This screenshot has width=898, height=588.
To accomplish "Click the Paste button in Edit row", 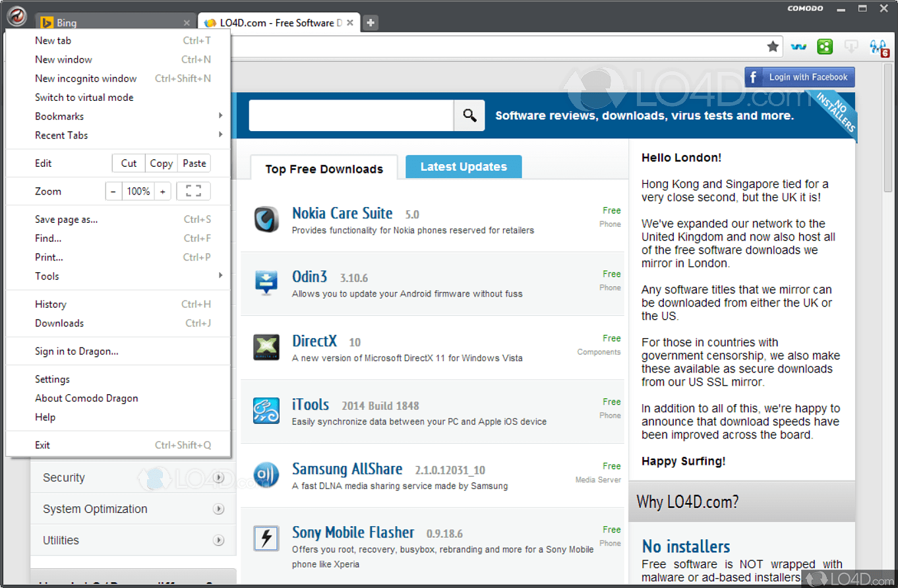I will (194, 163).
